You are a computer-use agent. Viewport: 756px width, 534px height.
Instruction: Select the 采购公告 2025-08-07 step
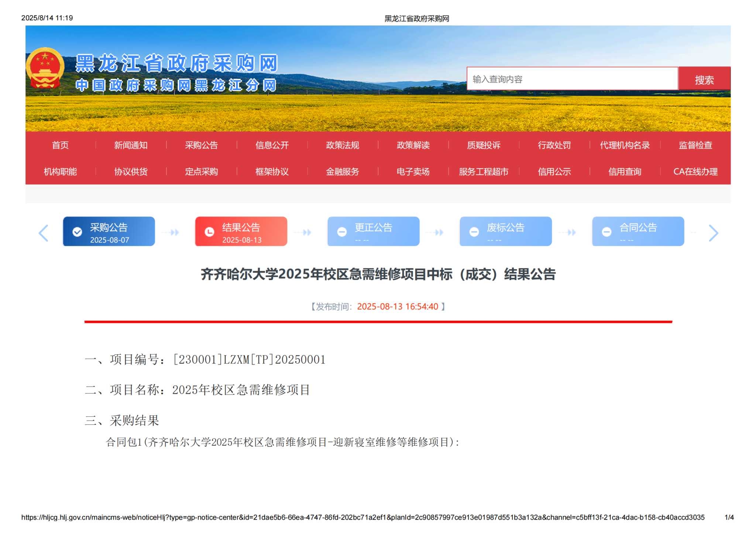tap(109, 232)
